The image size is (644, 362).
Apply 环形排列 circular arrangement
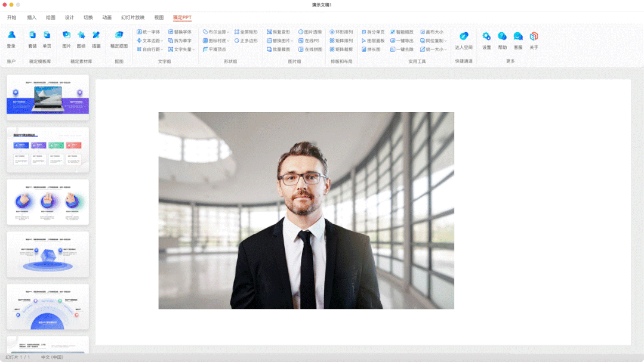[x=341, y=32]
